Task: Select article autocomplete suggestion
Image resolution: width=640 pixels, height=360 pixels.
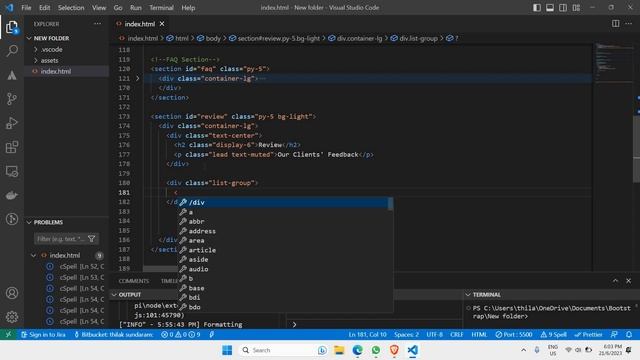Action: [282, 250]
